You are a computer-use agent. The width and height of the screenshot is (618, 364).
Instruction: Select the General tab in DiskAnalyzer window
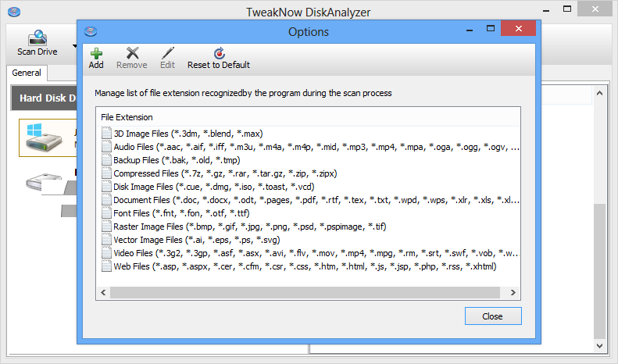pyautogui.click(x=27, y=73)
